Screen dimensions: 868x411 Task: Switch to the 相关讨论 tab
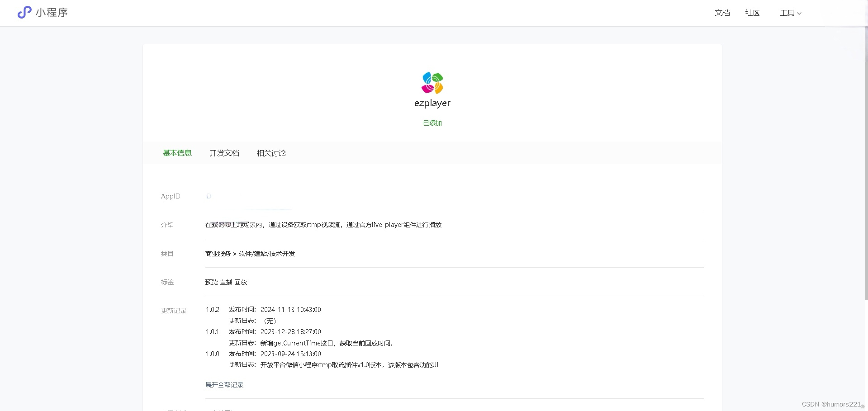tap(271, 153)
